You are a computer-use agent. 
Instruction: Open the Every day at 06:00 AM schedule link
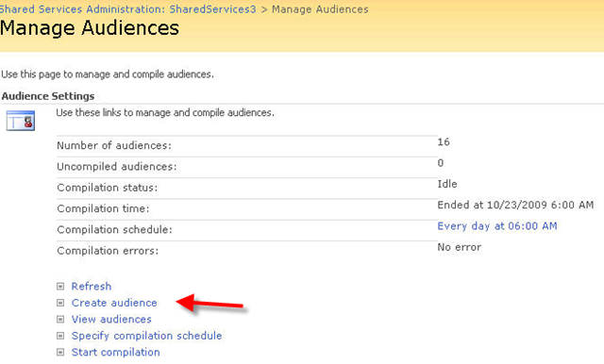pyautogui.click(x=497, y=226)
